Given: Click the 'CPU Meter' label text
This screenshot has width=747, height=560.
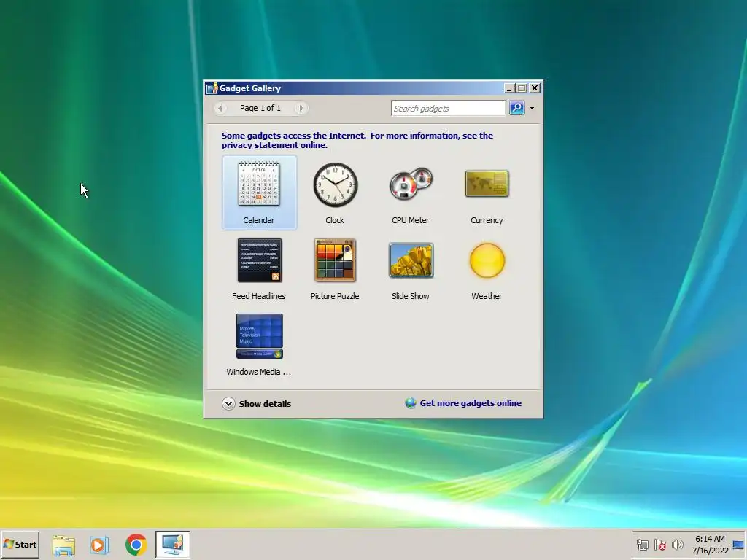Looking at the screenshot, I should 410,220.
